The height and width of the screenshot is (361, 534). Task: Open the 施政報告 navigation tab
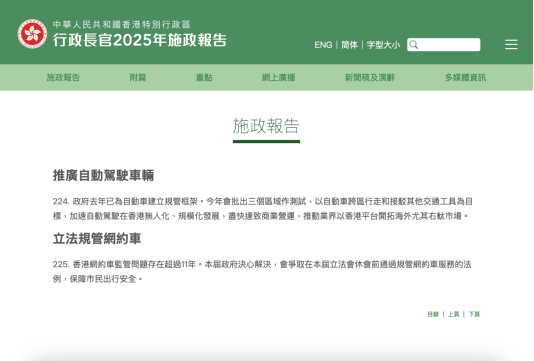coord(63,78)
